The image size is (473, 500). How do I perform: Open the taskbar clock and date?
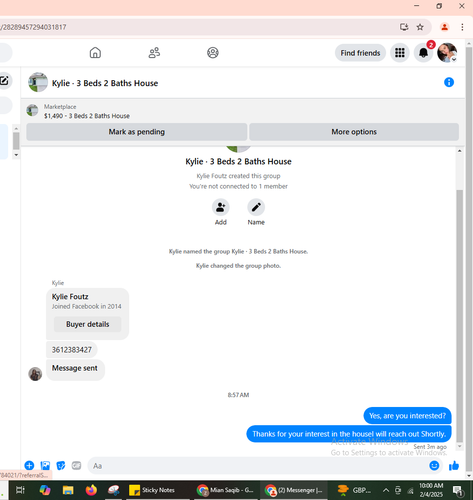click(x=431, y=490)
